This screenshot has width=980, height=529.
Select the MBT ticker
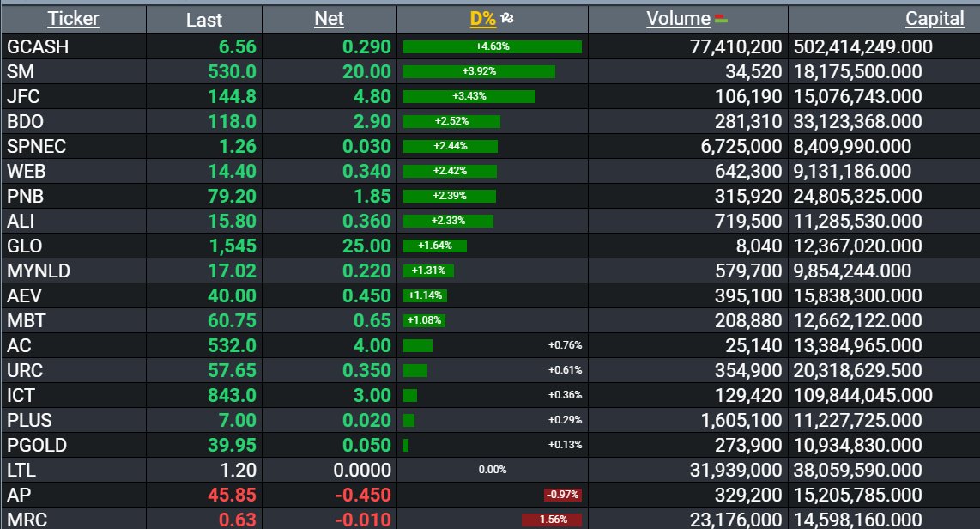click(x=27, y=321)
